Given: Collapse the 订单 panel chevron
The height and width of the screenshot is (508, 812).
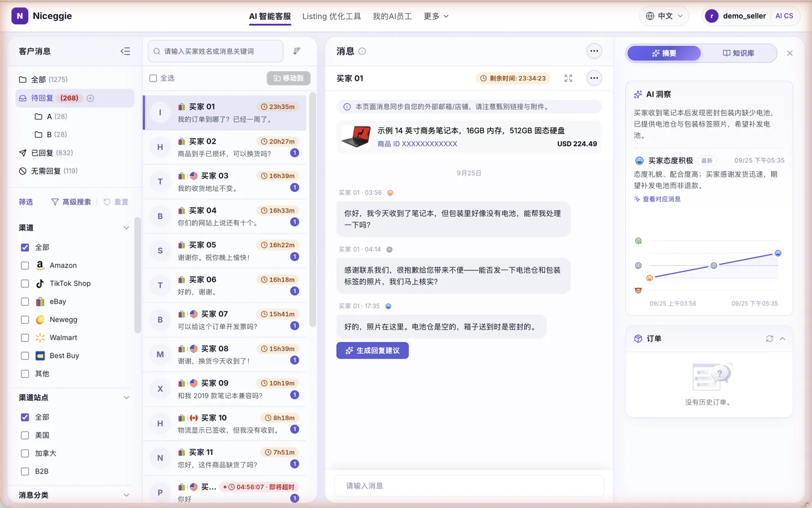Looking at the screenshot, I should [783, 339].
